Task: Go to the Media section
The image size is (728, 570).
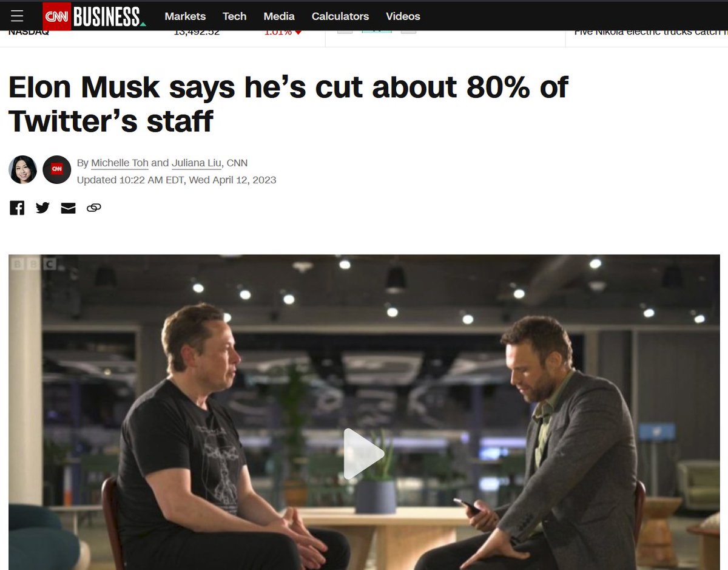Action: (x=279, y=16)
